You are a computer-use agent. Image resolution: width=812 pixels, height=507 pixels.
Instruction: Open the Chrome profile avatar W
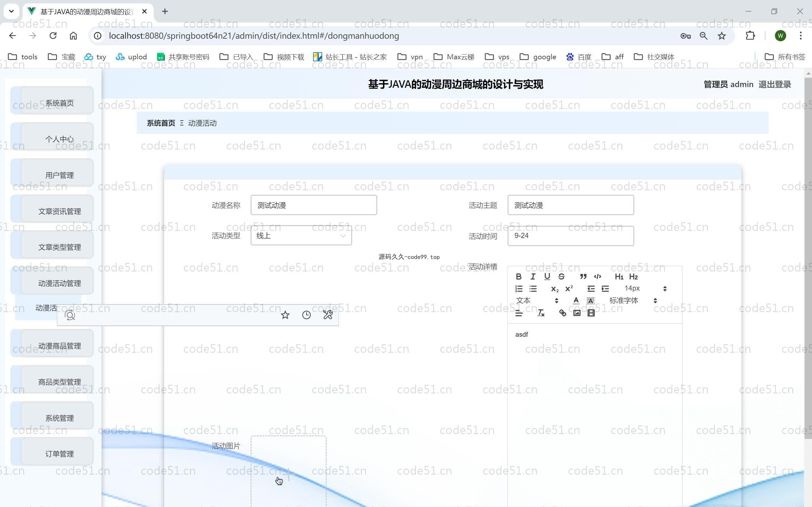(x=780, y=35)
